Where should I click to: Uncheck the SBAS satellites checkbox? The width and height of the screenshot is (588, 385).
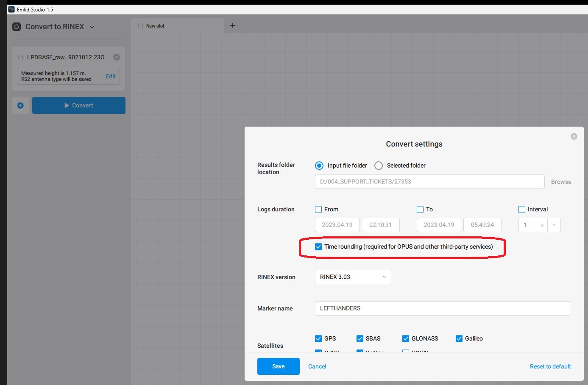[x=360, y=338]
